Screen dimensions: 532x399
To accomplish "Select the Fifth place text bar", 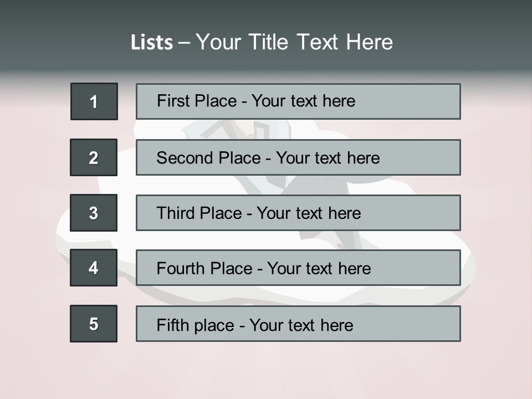I will 298,324.
